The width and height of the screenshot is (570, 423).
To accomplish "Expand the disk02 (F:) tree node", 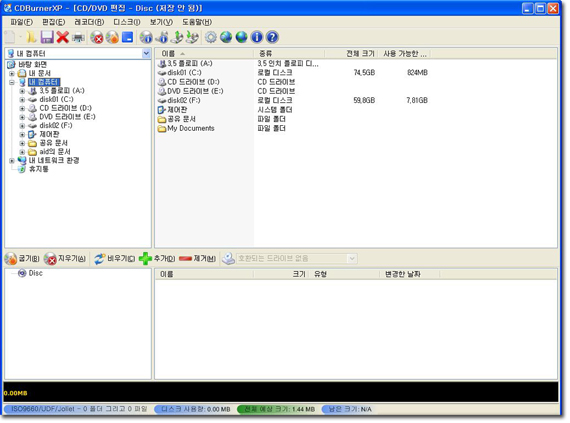I will tap(22, 126).
